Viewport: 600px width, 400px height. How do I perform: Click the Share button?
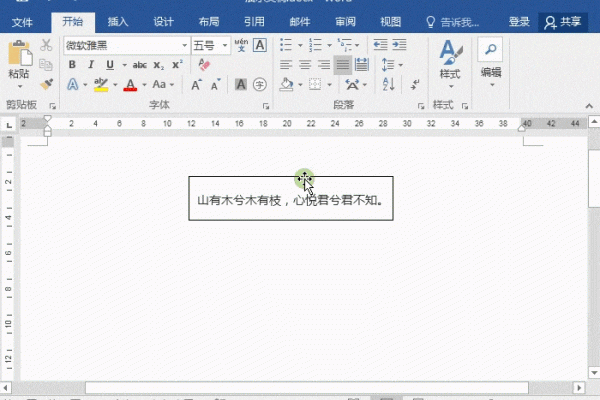point(563,22)
